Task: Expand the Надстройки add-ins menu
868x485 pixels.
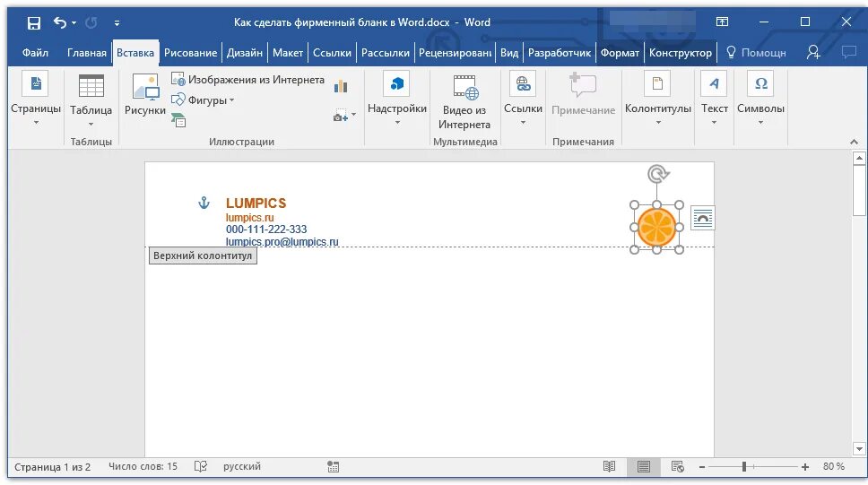Action: pyautogui.click(x=397, y=99)
